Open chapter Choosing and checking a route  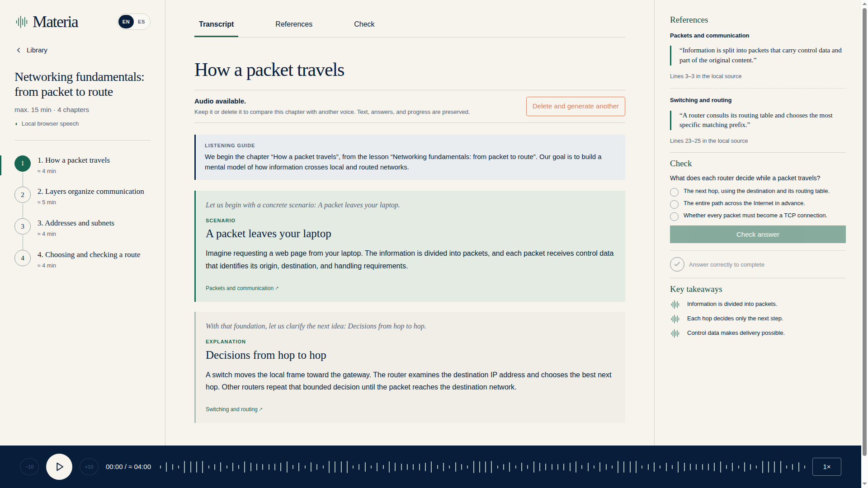(89, 255)
